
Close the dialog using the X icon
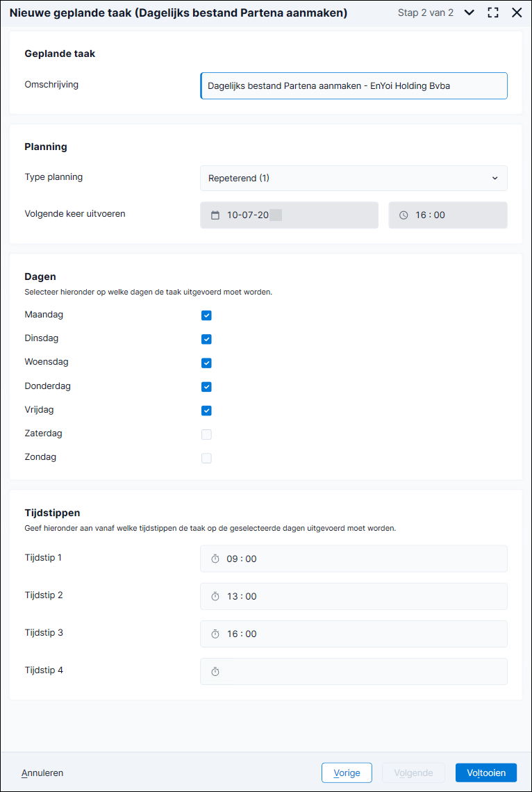pos(517,13)
